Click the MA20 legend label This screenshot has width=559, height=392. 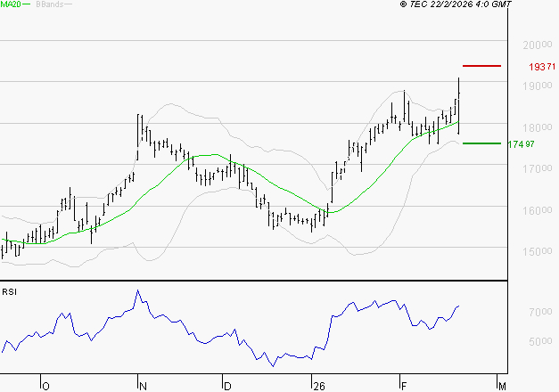tap(11, 4)
